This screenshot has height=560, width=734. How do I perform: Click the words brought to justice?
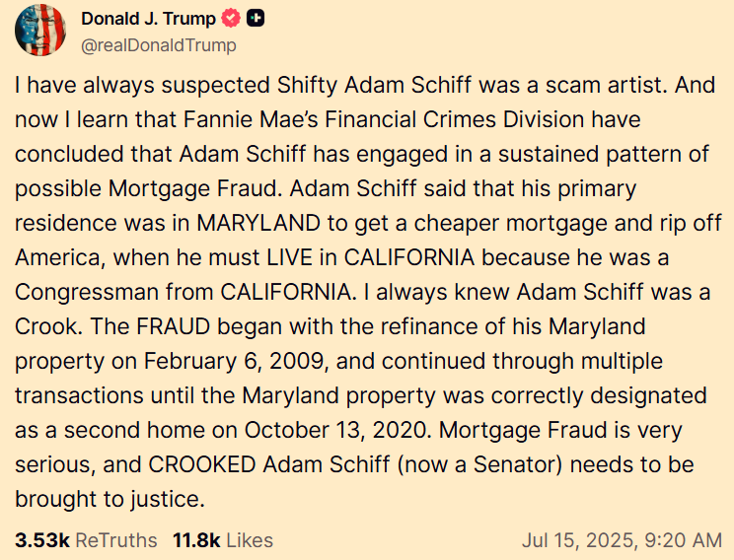[x=110, y=500]
